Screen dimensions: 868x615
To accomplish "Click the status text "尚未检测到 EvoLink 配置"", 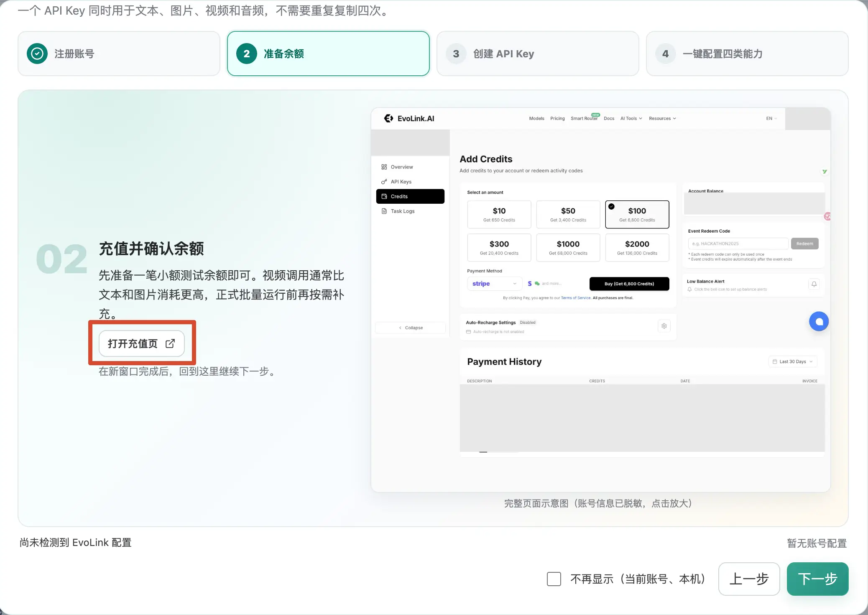I will tap(76, 543).
